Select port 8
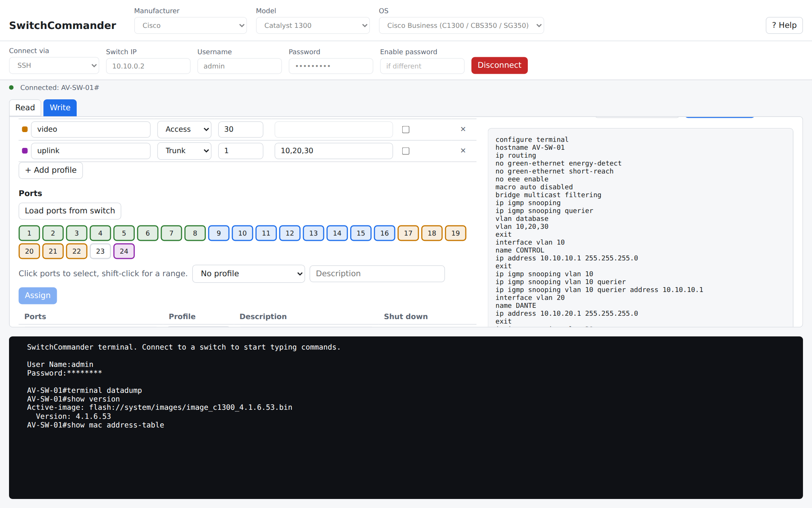 point(195,233)
